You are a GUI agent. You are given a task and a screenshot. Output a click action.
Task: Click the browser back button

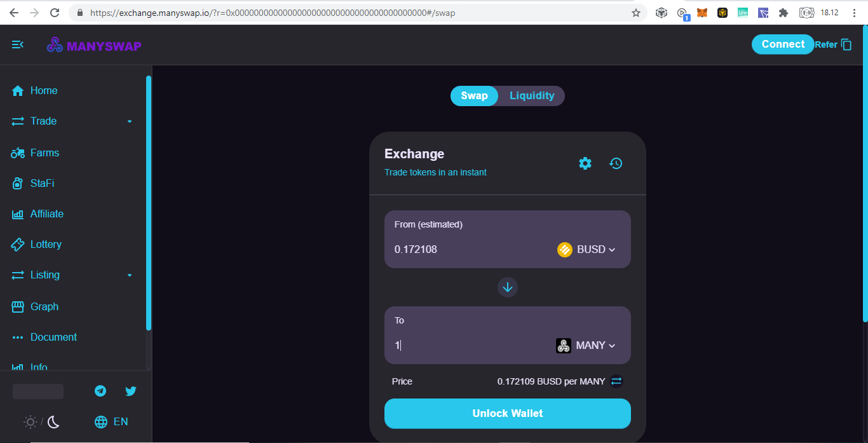pyautogui.click(x=14, y=13)
